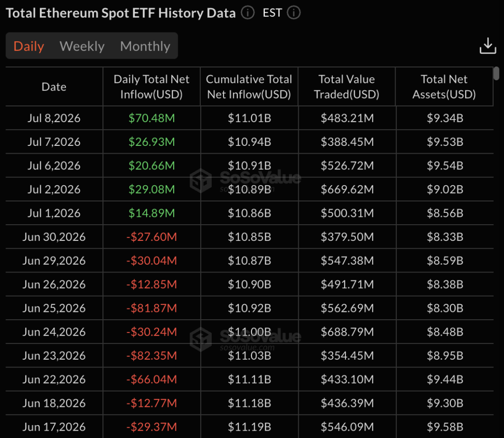Click Cumulative Total Net Inflow(USD) header

pyautogui.click(x=249, y=87)
